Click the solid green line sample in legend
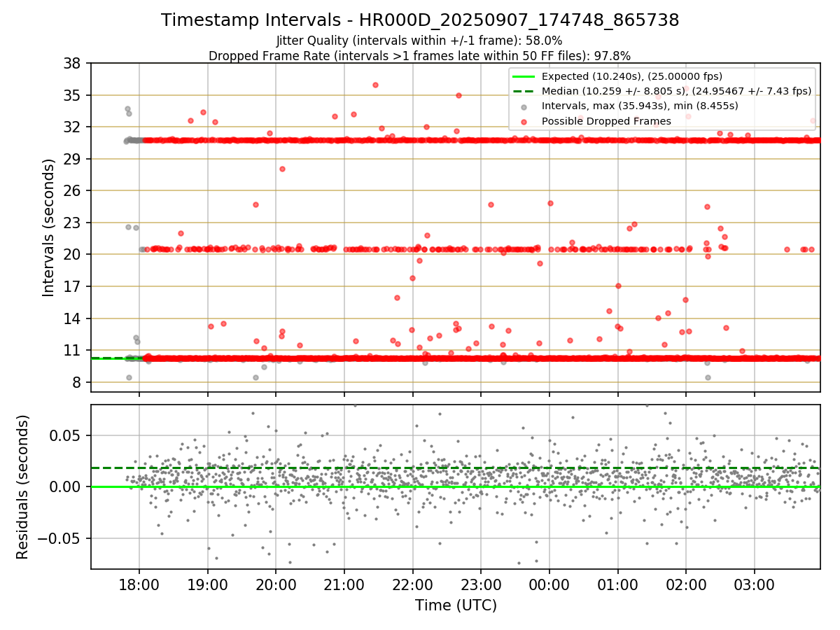The image size is (840, 630). click(x=524, y=76)
